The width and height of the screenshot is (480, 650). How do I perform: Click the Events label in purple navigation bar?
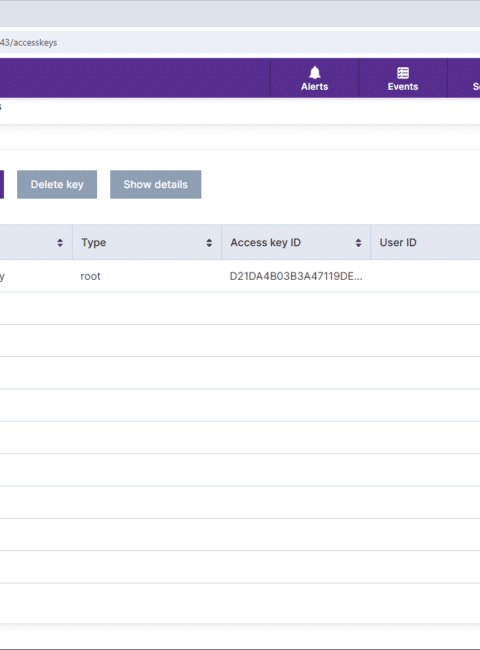(x=403, y=87)
